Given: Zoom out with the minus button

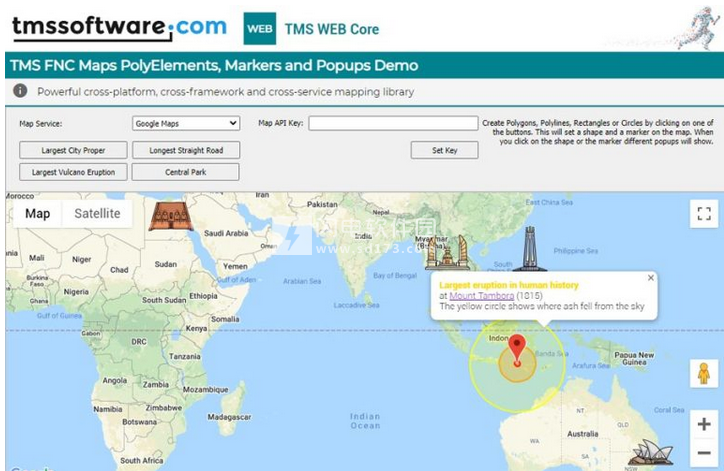Looking at the screenshot, I should [704, 452].
